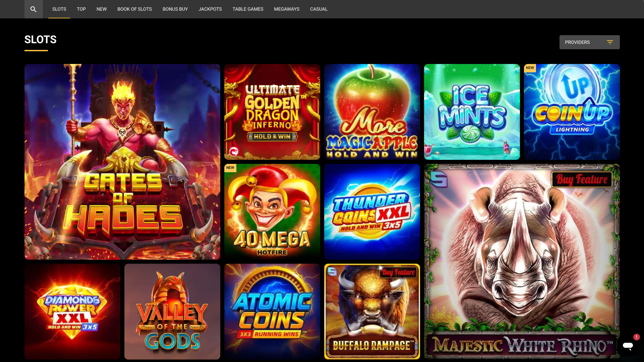Open the TABLE GAMES category
The image size is (644, 362).
pos(248,9)
